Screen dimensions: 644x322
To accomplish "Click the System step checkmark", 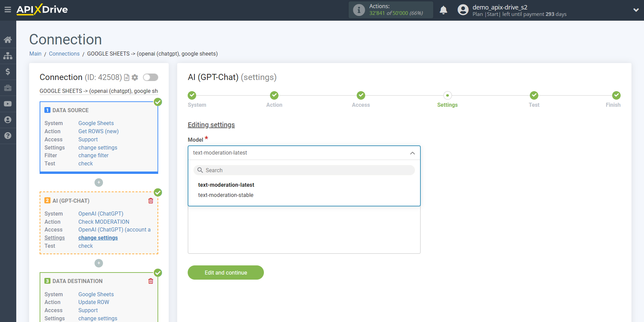I will [192, 95].
